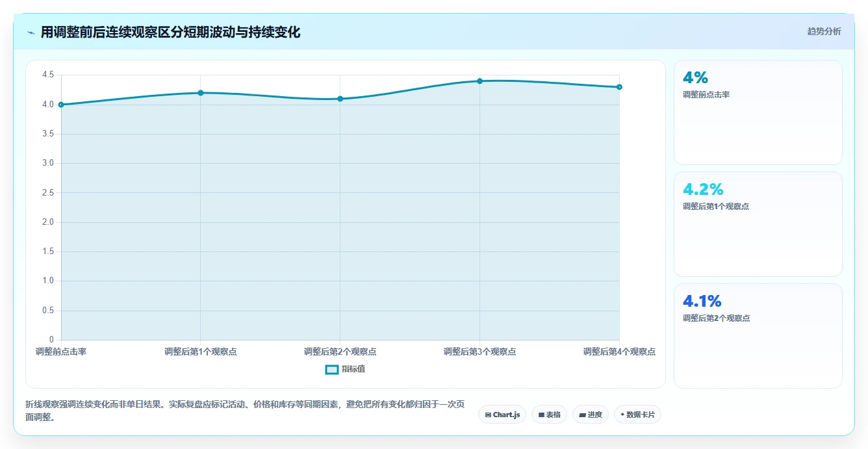
Task: Click y-axis tick label 2.5
Action: (x=48, y=193)
